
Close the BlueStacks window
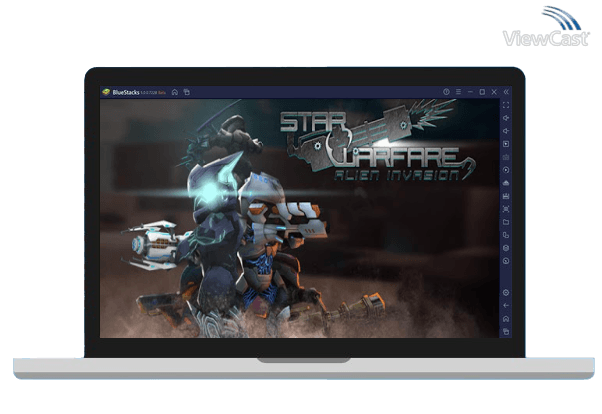coord(494,92)
